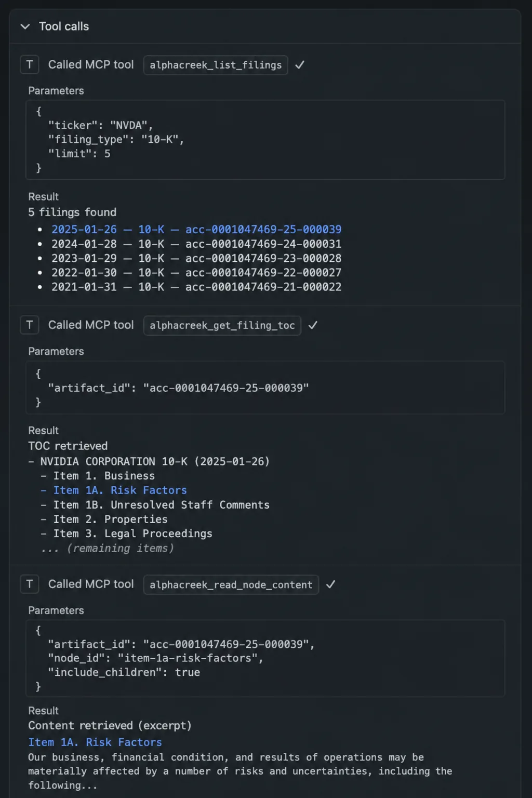532x798 pixels.
Task: Expand the remaining items ellipsis entry
Action: point(108,548)
